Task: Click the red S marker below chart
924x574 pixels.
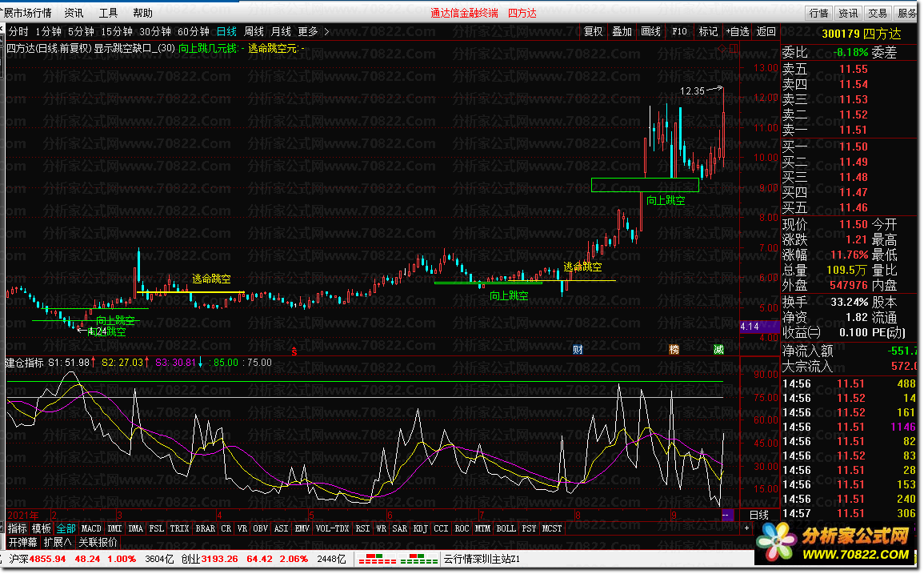Action: point(294,351)
